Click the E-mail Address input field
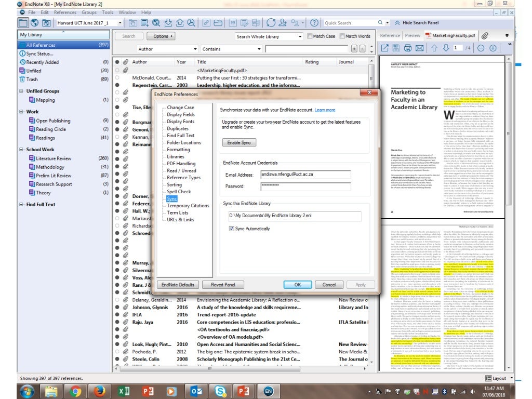 pyautogui.click(x=305, y=175)
